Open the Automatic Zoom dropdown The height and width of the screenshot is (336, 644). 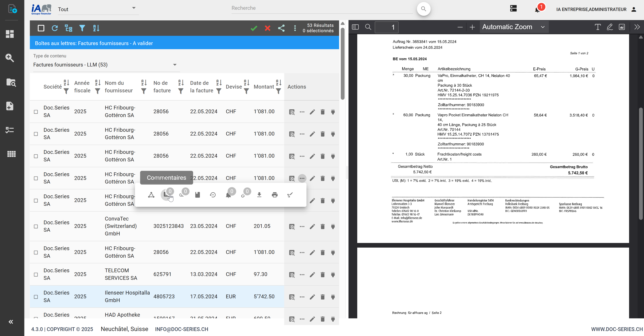pos(513,27)
